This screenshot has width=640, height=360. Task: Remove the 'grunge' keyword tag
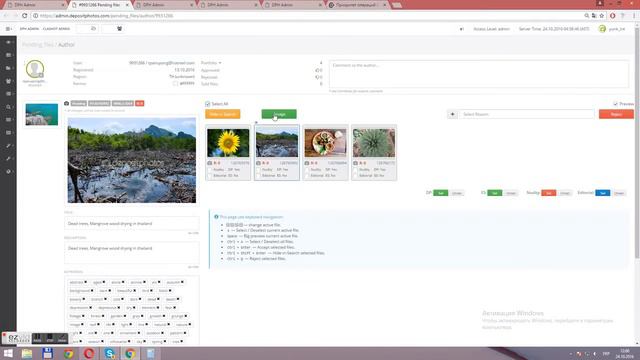[x=186, y=316]
